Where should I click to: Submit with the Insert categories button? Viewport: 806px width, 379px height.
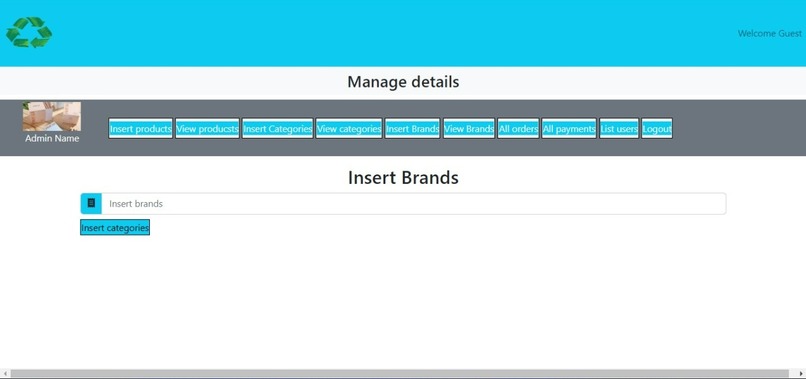[x=115, y=227]
